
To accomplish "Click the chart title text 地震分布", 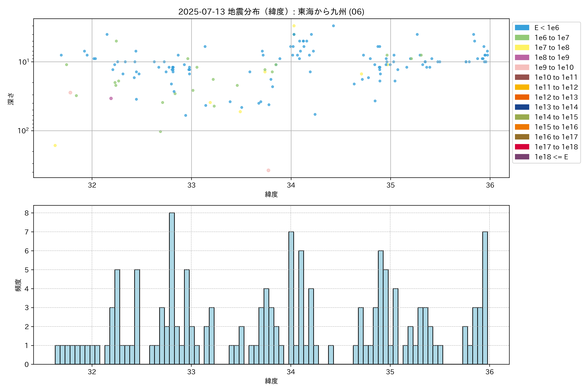I will (x=244, y=12).
